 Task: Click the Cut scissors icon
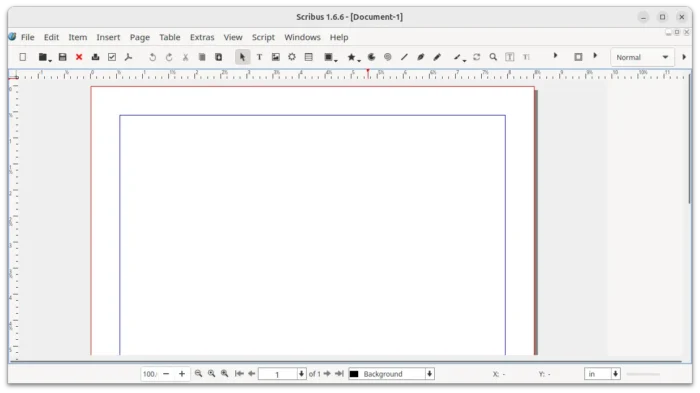click(x=185, y=57)
